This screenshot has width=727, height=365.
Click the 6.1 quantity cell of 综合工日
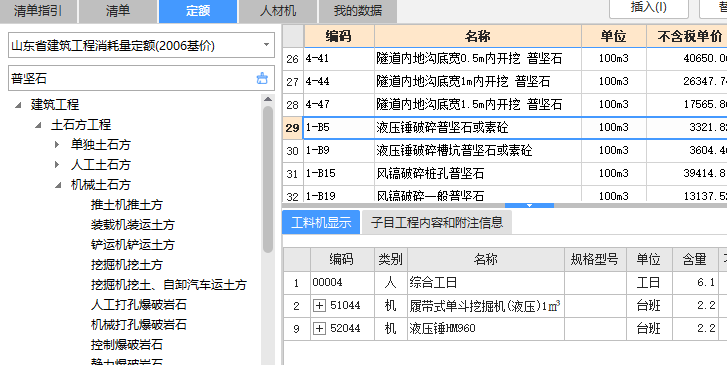(x=695, y=282)
